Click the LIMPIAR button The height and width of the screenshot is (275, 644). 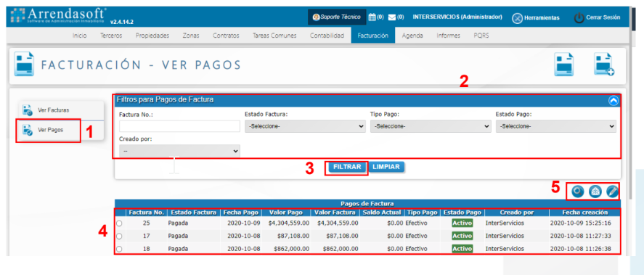tap(386, 167)
